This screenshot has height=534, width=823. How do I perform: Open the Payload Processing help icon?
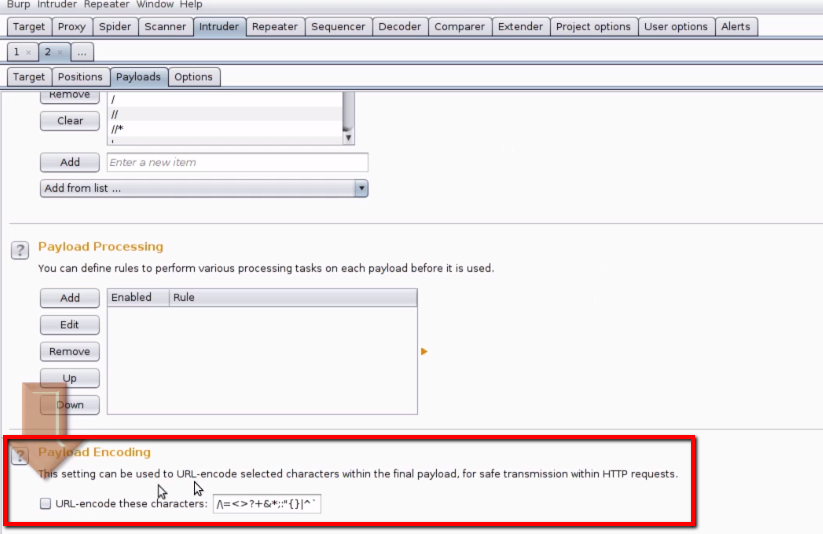20,250
